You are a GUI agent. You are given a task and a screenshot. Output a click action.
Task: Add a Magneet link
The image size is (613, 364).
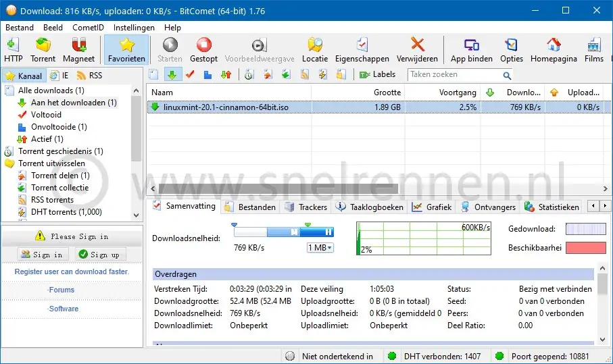(78, 49)
